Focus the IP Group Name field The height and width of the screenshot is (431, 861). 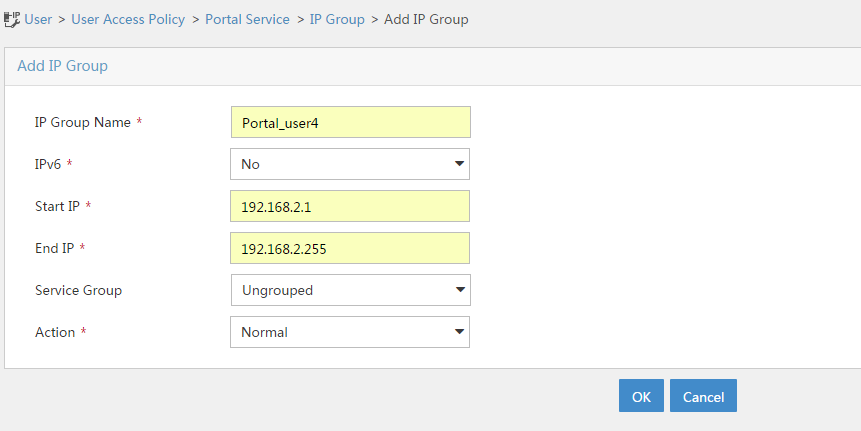click(x=350, y=122)
